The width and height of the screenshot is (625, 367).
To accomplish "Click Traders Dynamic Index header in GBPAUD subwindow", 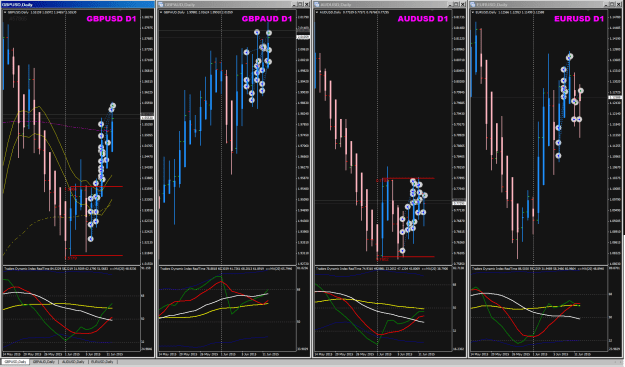I will coord(226,269).
